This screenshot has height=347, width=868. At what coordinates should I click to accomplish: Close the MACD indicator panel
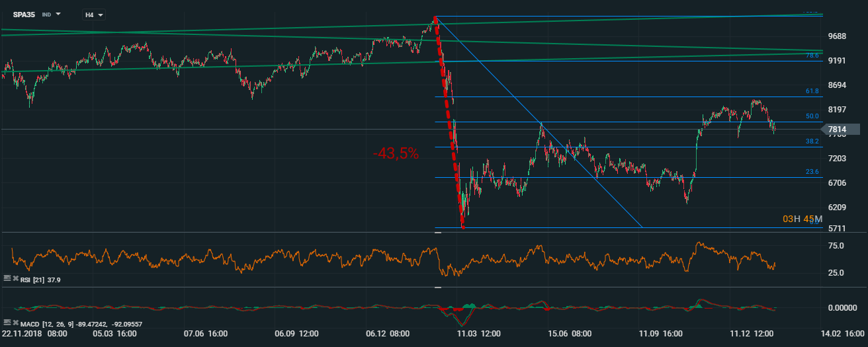[x=15, y=322]
